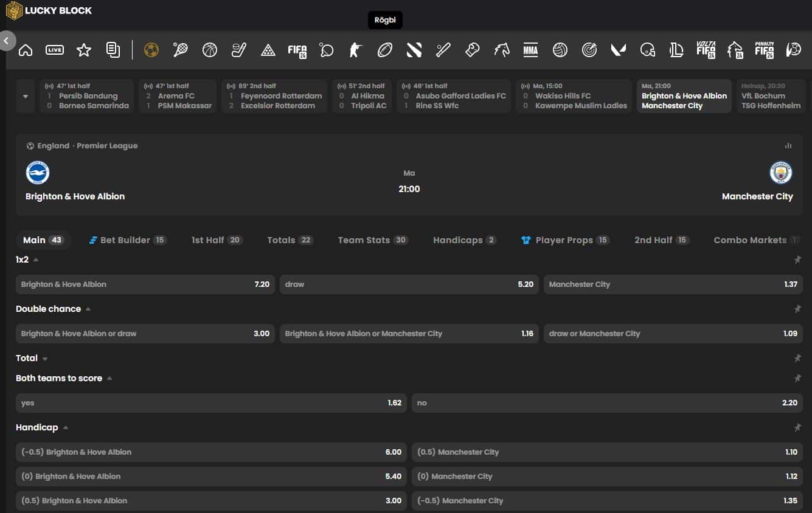Select the snooker triangle sport icon
812x513 pixels.
[268, 50]
